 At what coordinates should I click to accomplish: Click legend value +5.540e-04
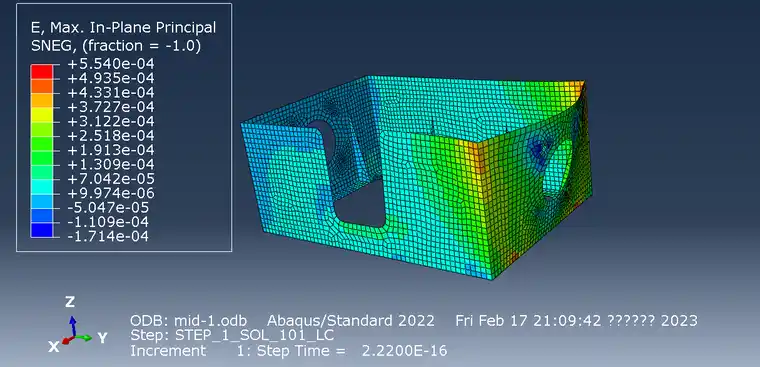[x=112, y=64]
